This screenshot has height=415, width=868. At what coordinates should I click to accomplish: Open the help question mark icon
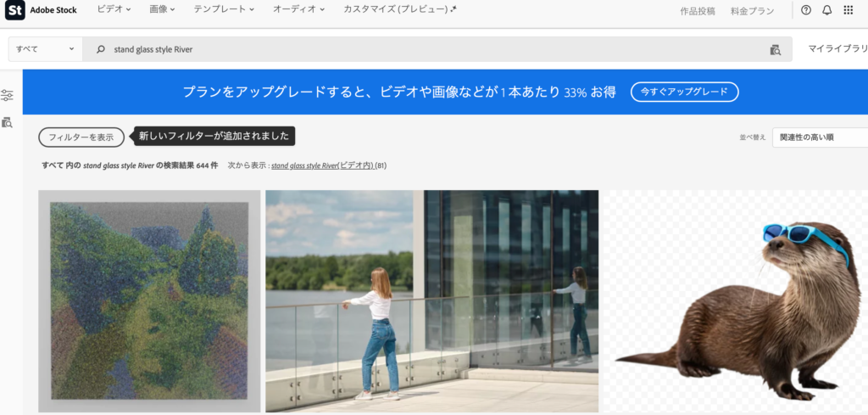pos(805,10)
